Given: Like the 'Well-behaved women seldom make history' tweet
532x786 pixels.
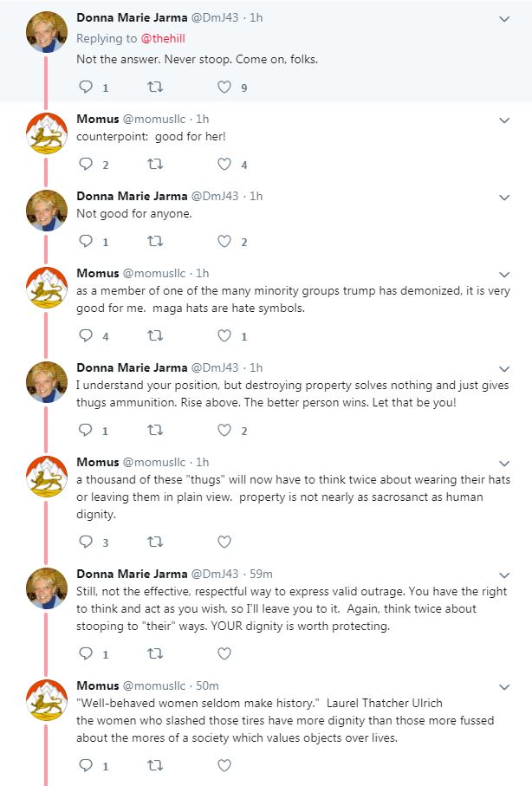Looking at the screenshot, I should pos(224,765).
